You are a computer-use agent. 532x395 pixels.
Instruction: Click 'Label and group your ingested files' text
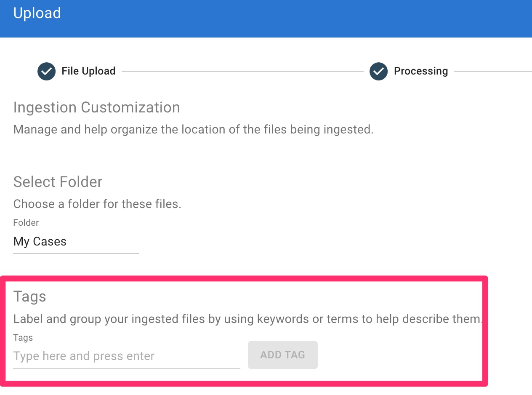[x=247, y=319]
